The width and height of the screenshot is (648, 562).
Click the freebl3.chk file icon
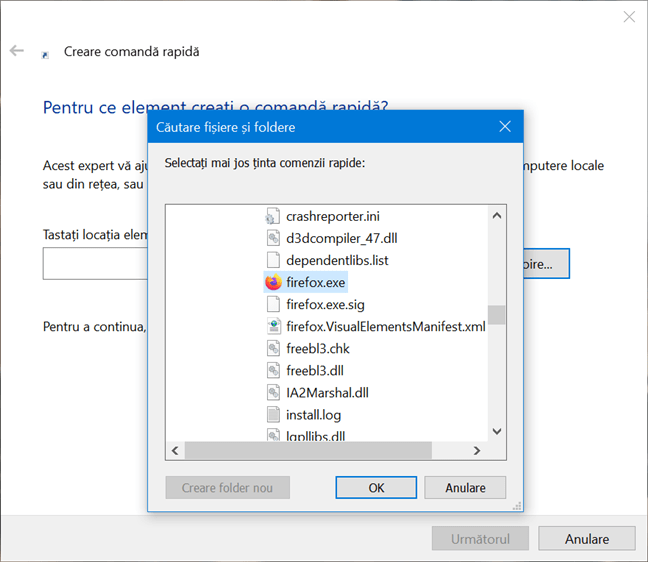pos(274,349)
